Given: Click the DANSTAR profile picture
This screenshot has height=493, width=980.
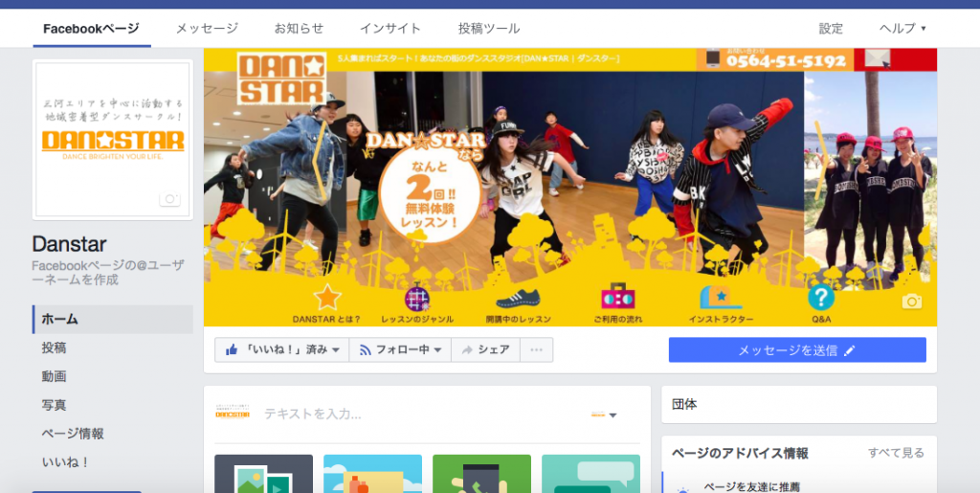Looking at the screenshot, I should [x=113, y=140].
